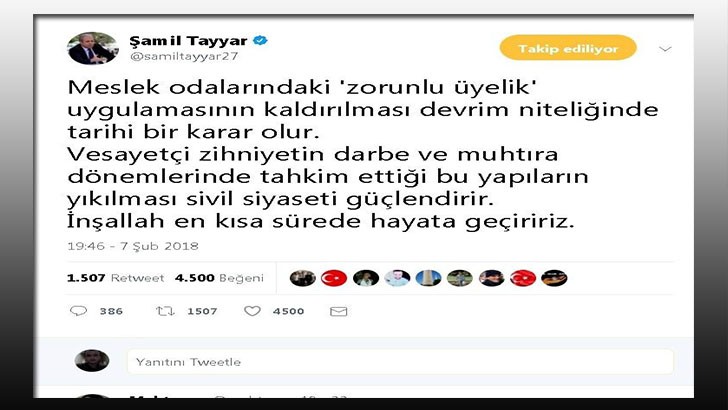This screenshot has width=728, height=410.
Task: Open the @samiltayyar27 handle link
Action: point(184,56)
